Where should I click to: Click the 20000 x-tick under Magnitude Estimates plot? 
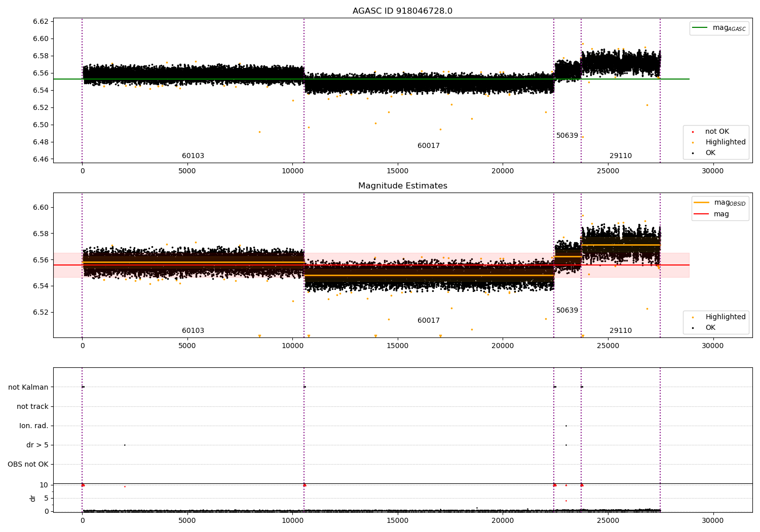[503, 346]
